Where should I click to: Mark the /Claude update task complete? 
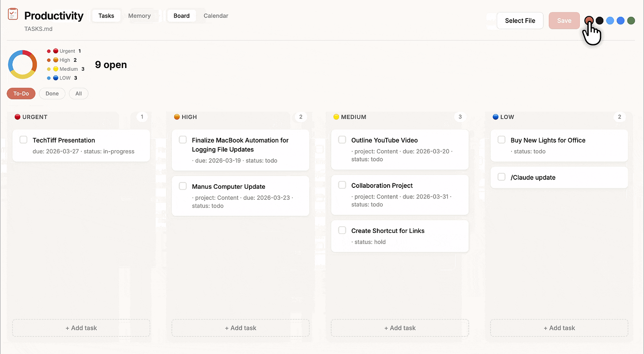click(501, 177)
